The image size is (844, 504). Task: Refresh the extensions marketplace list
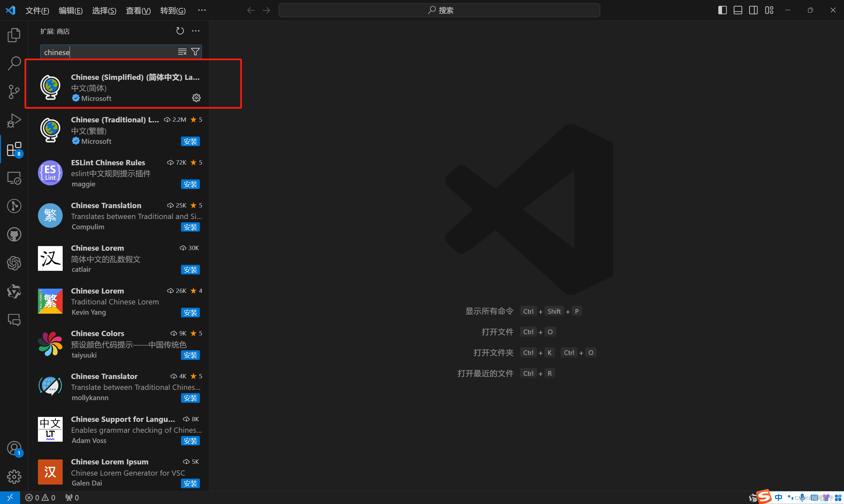(x=180, y=31)
